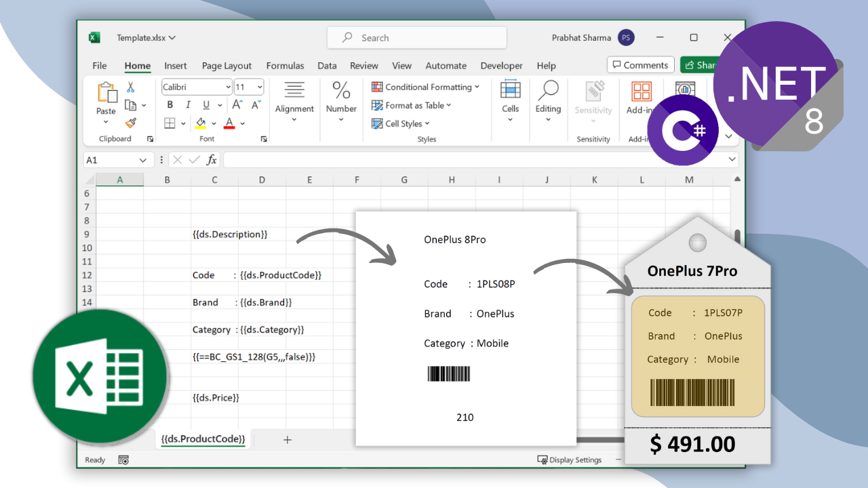This screenshot has height=488, width=868.
Task: Click the Comments button
Action: [640, 65]
